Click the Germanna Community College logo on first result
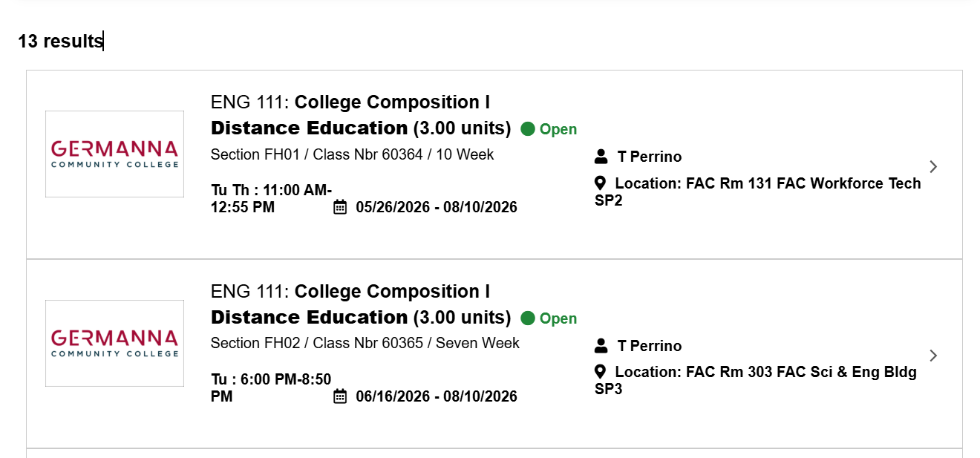The height and width of the screenshot is (458, 980). (114, 154)
